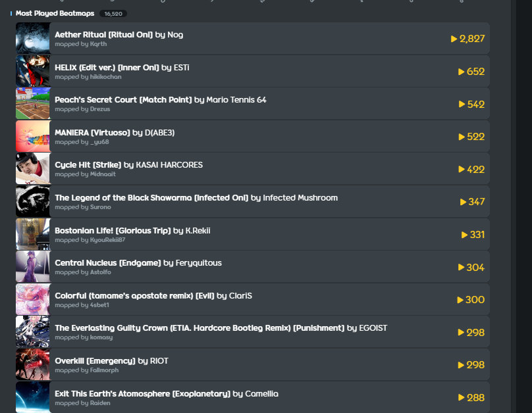Open MANIERA [Virtuoso] beatmap title

pos(92,132)
